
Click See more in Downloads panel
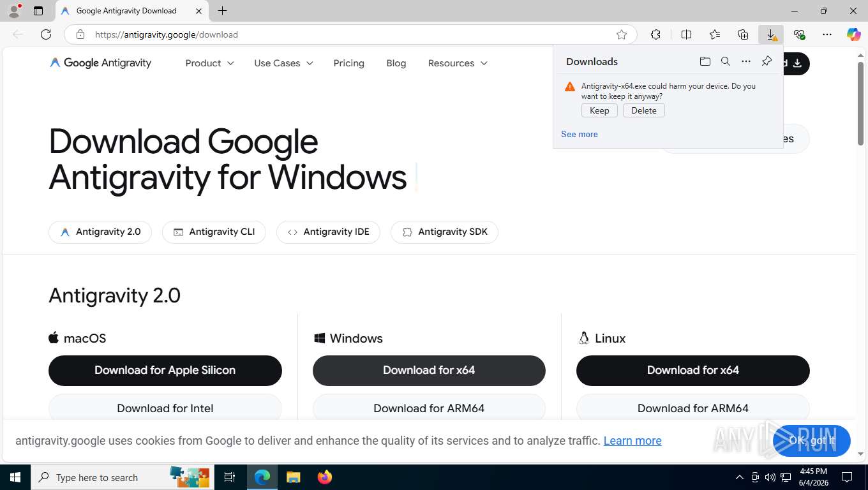[x=580, y=134]
